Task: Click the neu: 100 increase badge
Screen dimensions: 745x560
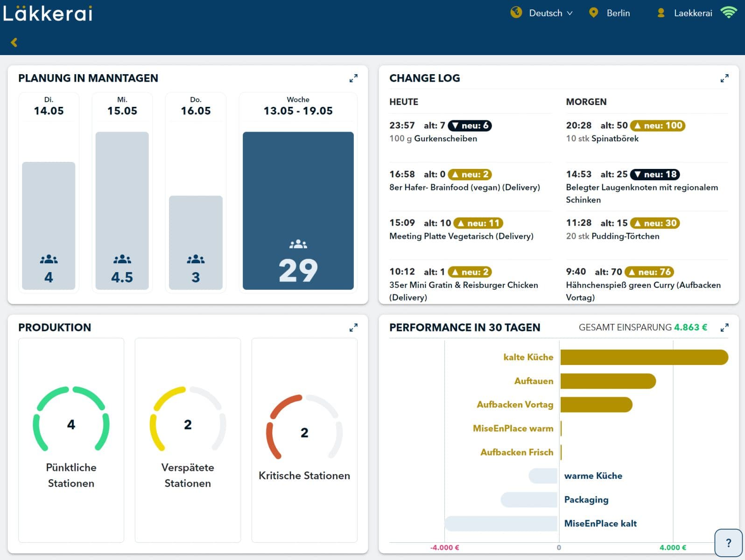Action: [x=658, y=126]
